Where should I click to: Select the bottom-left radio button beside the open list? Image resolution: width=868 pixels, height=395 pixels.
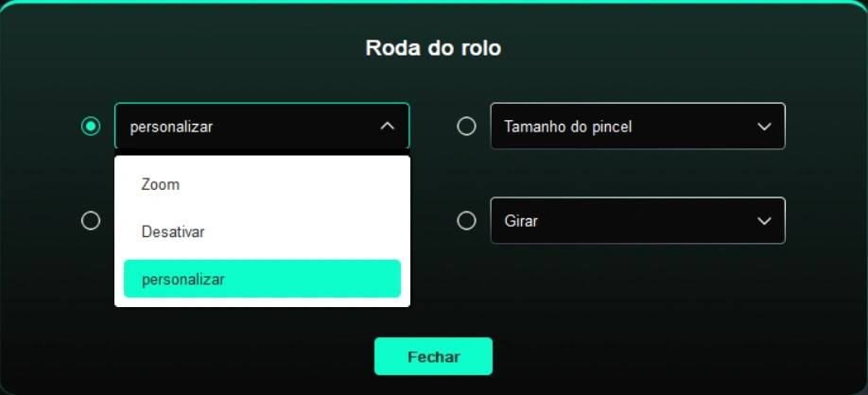(91, 220)
